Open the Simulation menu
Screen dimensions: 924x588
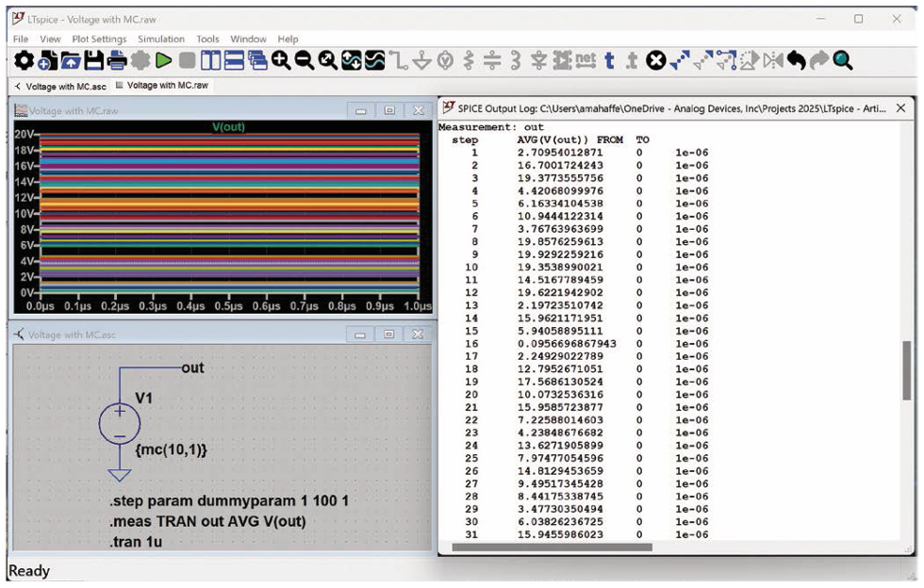(161, 39)
